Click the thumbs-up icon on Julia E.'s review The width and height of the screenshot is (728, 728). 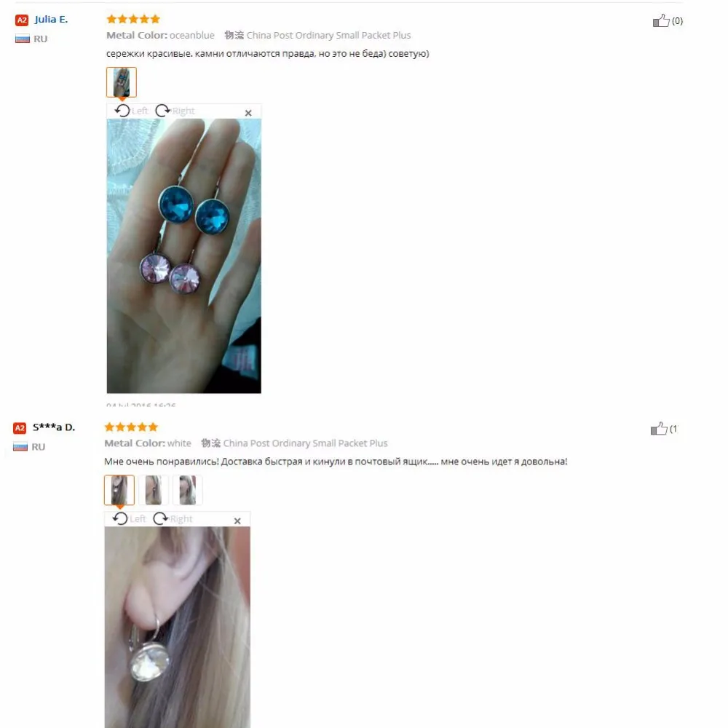[661, 20]
